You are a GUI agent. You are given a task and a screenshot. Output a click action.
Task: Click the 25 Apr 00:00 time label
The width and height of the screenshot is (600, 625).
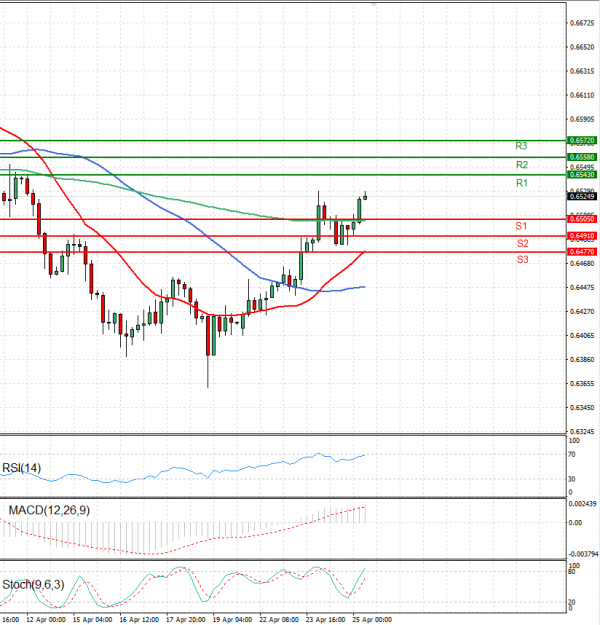pos(372,620)
